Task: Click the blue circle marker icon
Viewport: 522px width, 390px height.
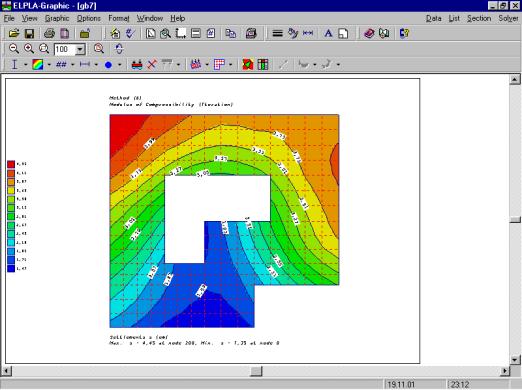Action: [108, 65]
